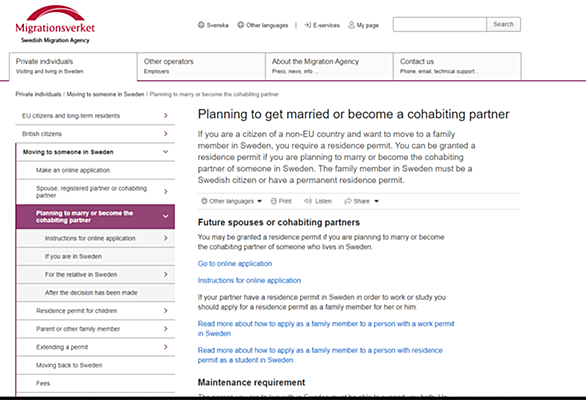Click Listen to hear the page
Screen dimensions: 586x400
click(x=323, y=201)
